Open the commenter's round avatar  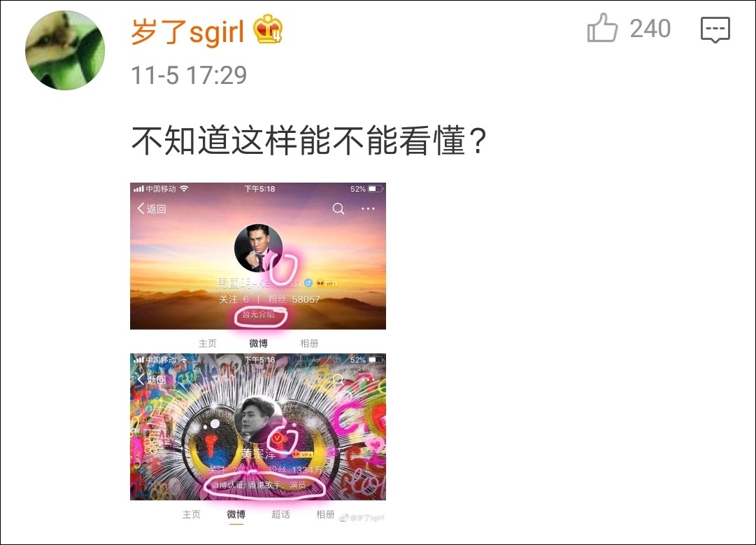pyautogui.click(x=64, y=50)
